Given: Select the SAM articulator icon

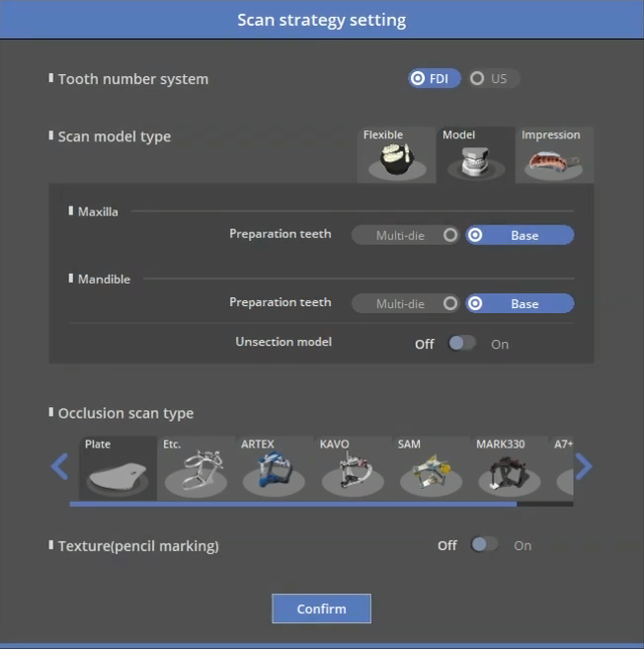Looking at the screenshot, I should pyautogui.click(x=431, y=468).
